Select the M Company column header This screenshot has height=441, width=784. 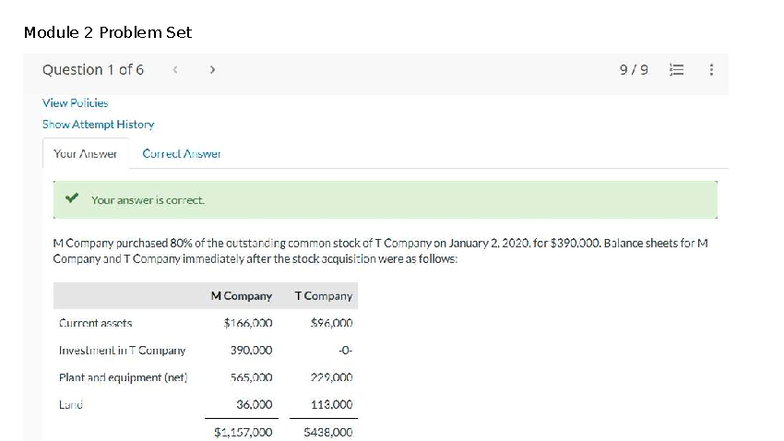(241, 296)
